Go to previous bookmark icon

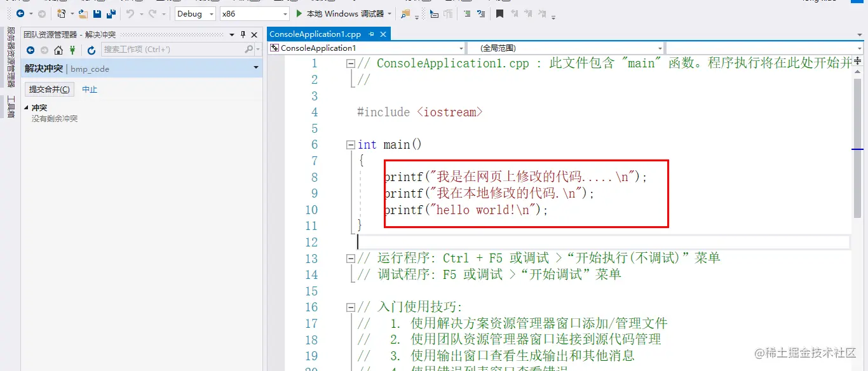point(514,13)
